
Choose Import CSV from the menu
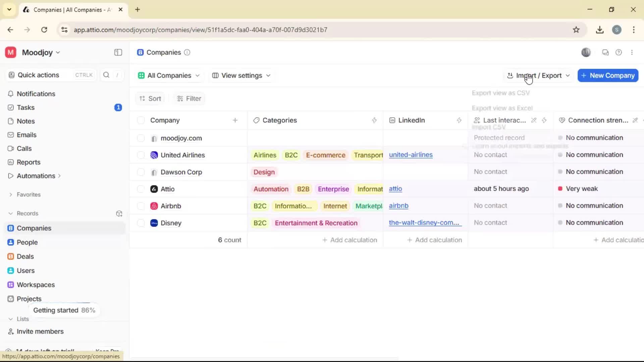489,127
